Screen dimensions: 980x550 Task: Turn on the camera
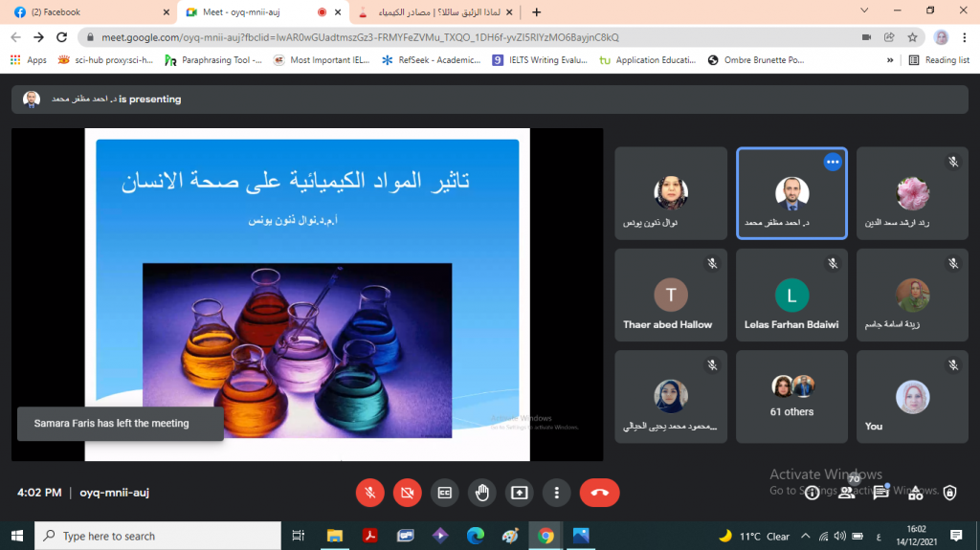(x=407, y=493)
